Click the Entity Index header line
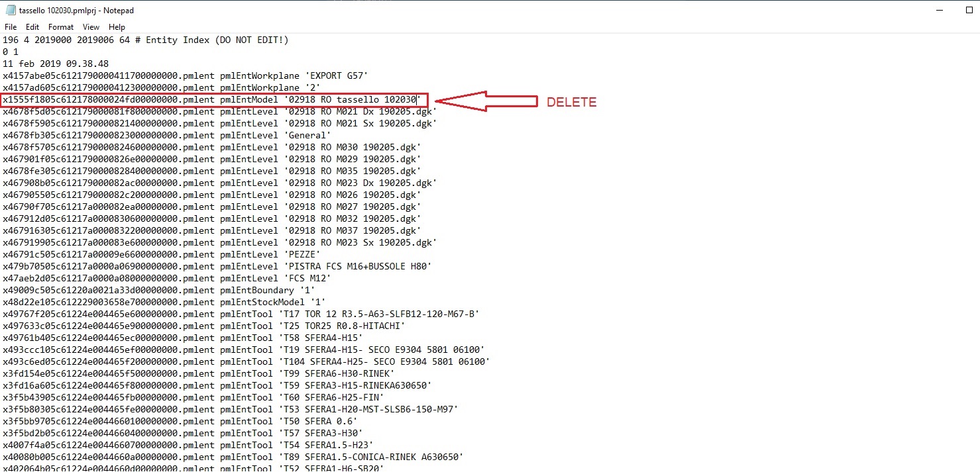980x472 pixels. pos(146,40)
